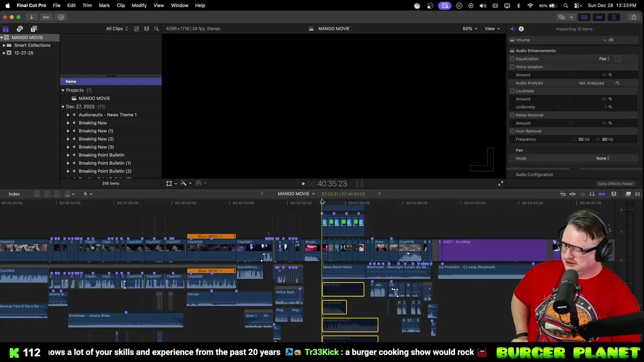
Task: Click Save Effects Preset button
Action: tap(615, 184)
